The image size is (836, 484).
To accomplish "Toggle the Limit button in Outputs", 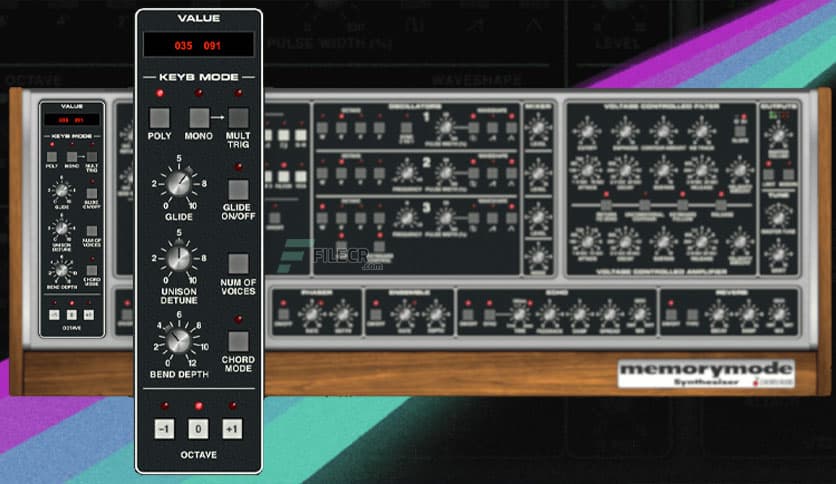I will [x=769, y=174].
